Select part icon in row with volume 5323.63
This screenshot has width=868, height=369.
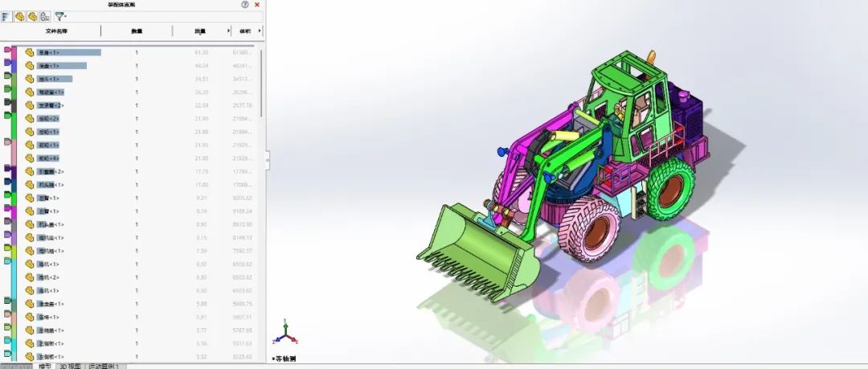point(30,357)
